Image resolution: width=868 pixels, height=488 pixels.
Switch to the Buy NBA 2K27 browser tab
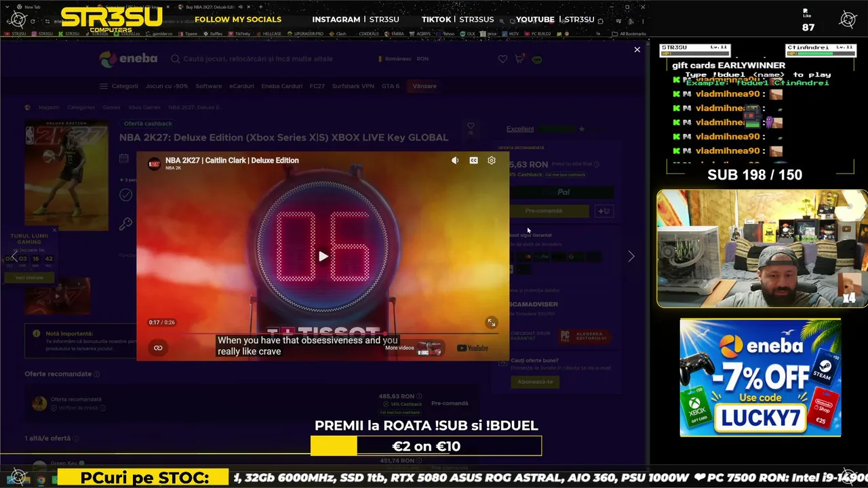(x=208, y=7)
